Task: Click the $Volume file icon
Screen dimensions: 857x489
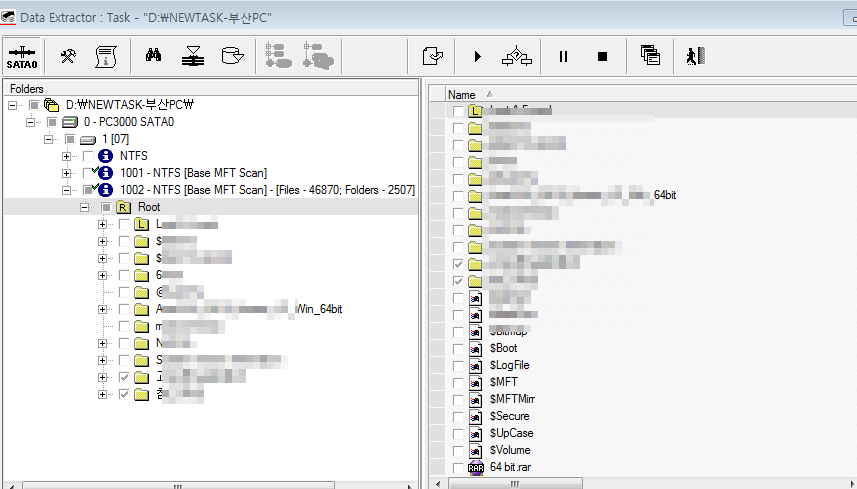Action: pos(476,451)
